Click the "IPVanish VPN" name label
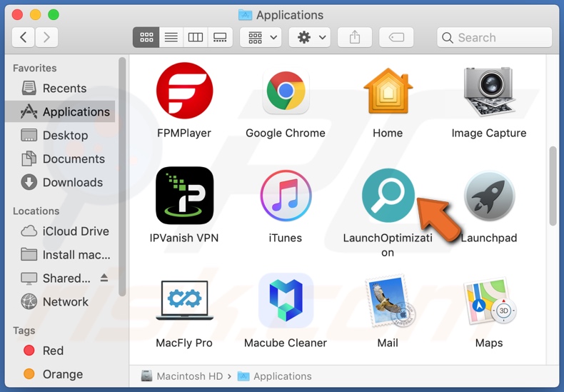 (184, 238)
